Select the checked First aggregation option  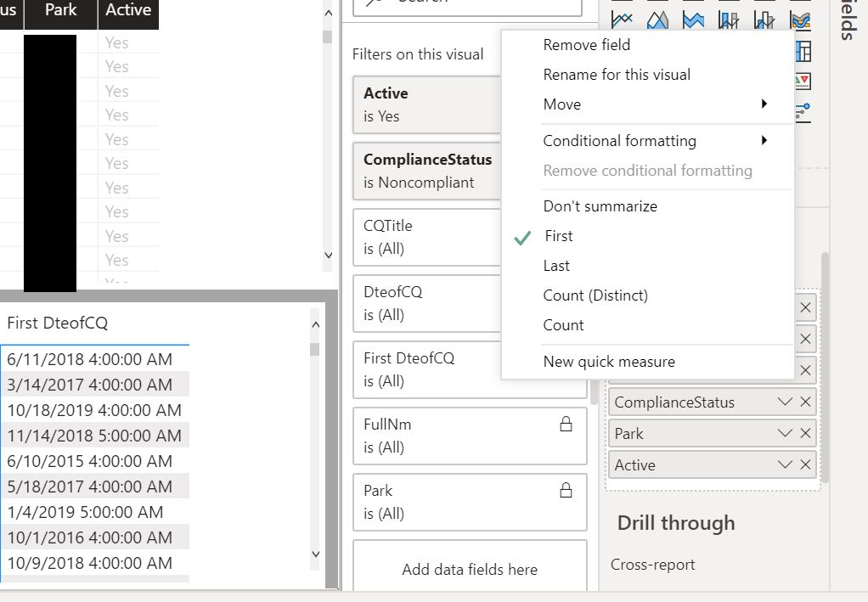648,236
